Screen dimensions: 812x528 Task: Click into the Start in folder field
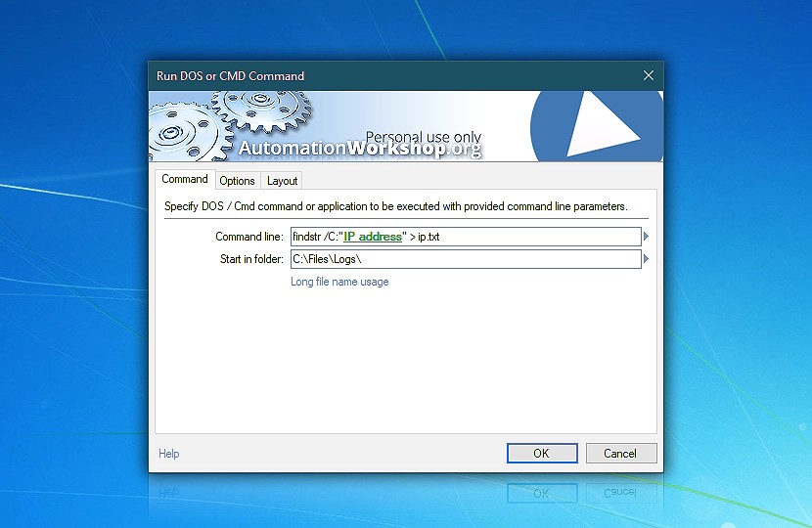tap(466, 259)
